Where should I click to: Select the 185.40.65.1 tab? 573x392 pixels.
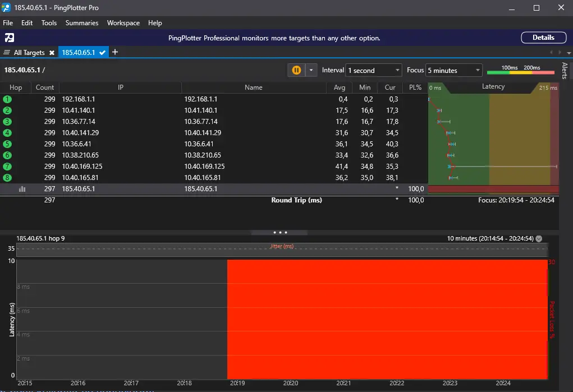tap(78, 53)
